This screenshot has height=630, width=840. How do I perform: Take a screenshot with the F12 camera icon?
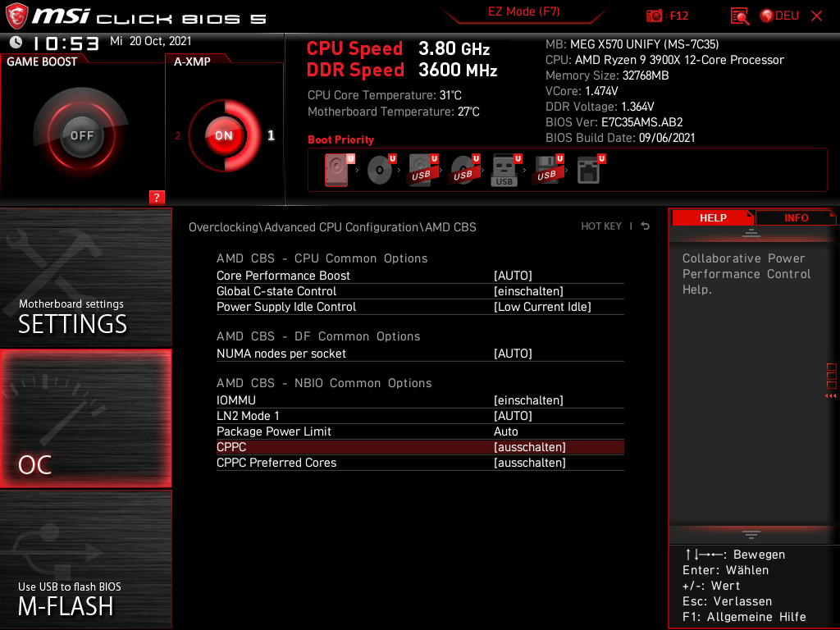tap(654, 16)
